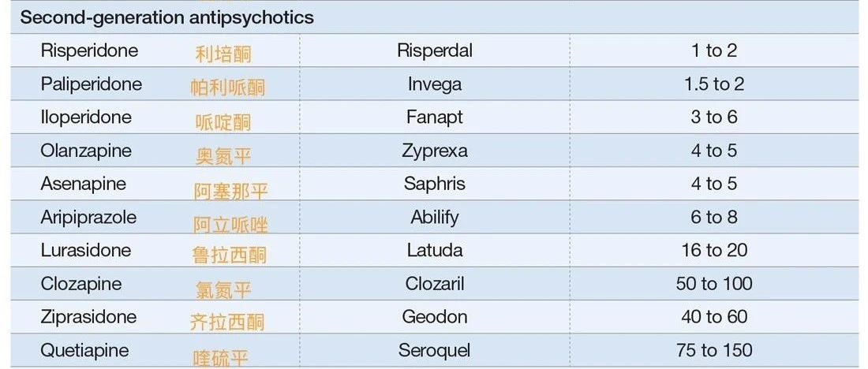Image resolution: width=868 pixels, height=369 pixels.
Task: Click the Geodon brand name
Action: (435, 317)
